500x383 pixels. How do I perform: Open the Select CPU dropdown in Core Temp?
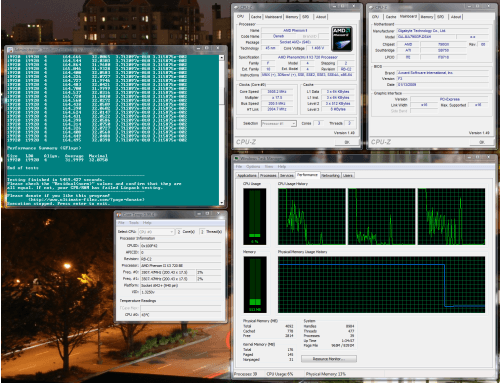coord(156,232)
